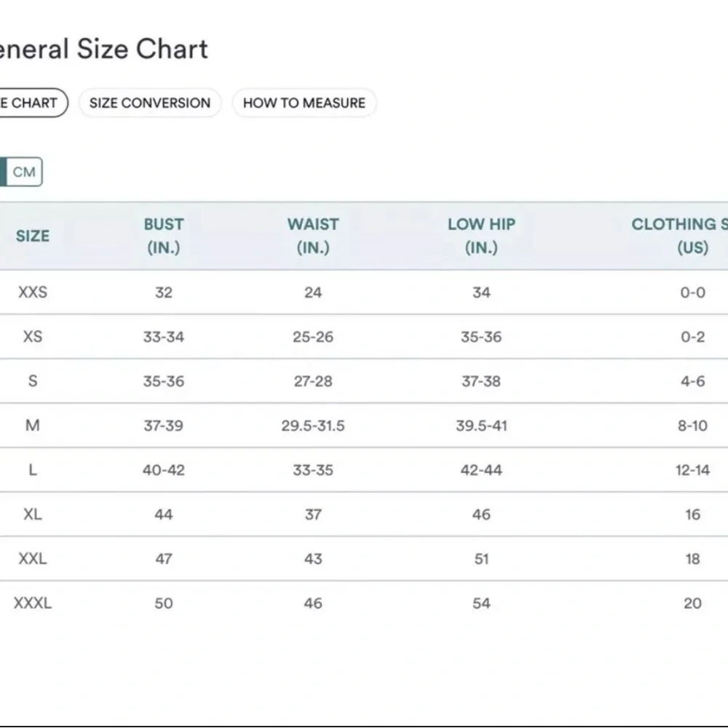Click bust value 32 in XXS row
The image size is (728, 728).
(x=163, y=293)
